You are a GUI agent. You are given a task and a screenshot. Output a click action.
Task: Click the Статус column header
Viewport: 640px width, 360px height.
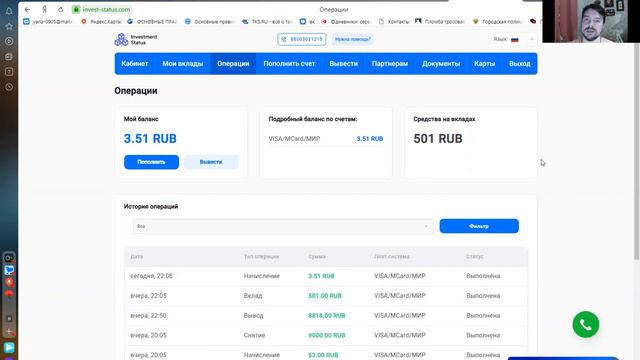(475, 257)
